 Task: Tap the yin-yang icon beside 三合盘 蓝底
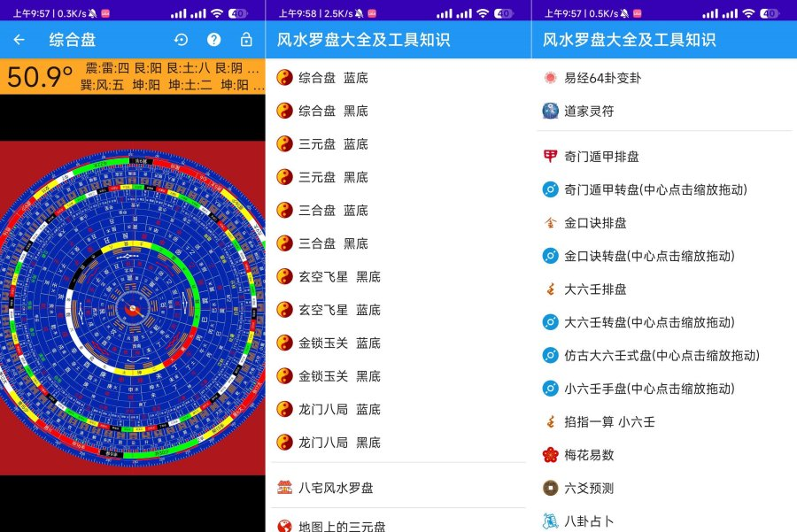284,211
